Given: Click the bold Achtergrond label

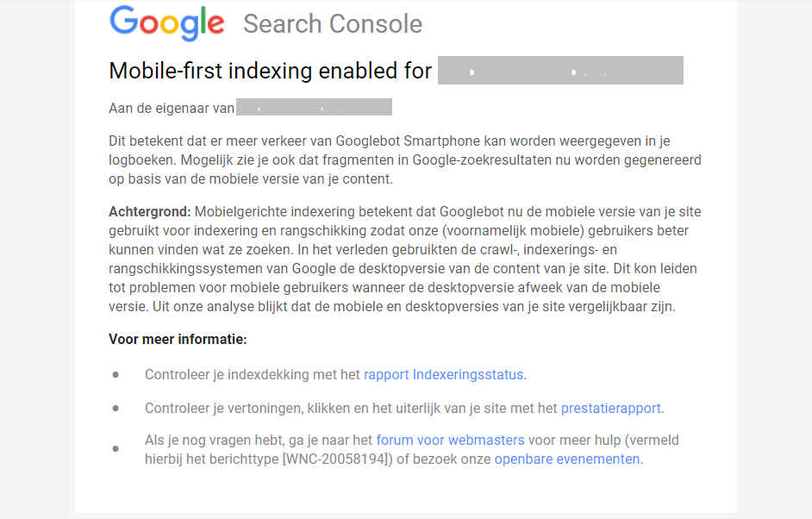Looking at the screenshot, I should click(x=150, y=211).
